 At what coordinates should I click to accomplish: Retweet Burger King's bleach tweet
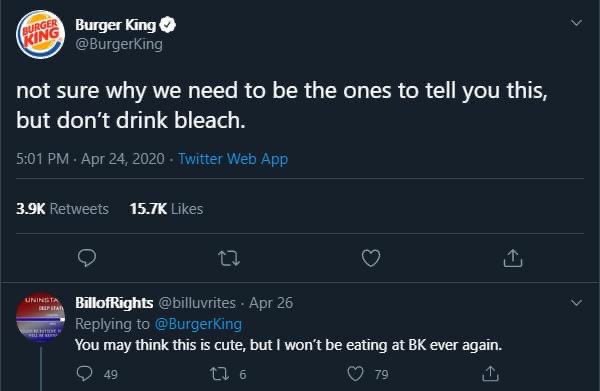[x=229, y=258]
